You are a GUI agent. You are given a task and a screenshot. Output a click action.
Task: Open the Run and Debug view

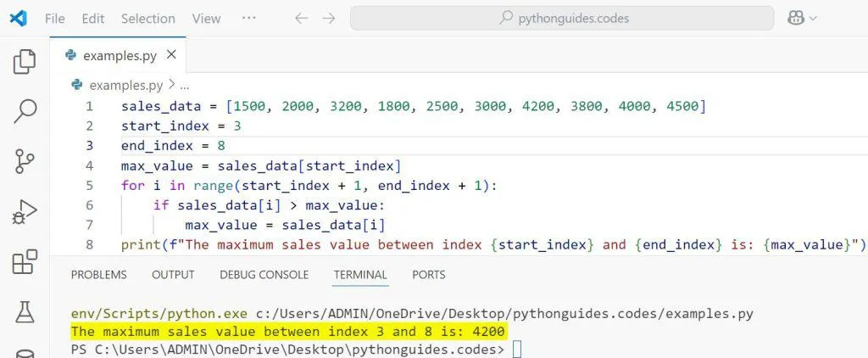click(x=25, y=211)
